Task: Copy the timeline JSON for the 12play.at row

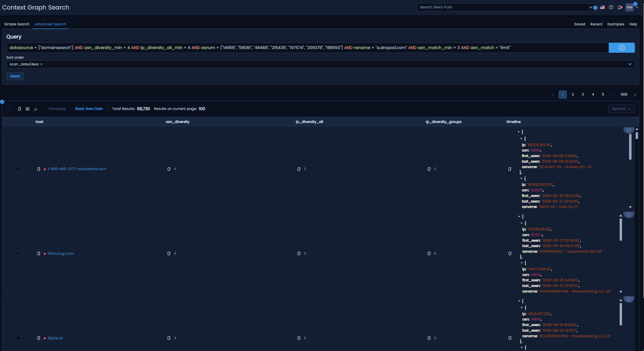Action: [510, 338]
